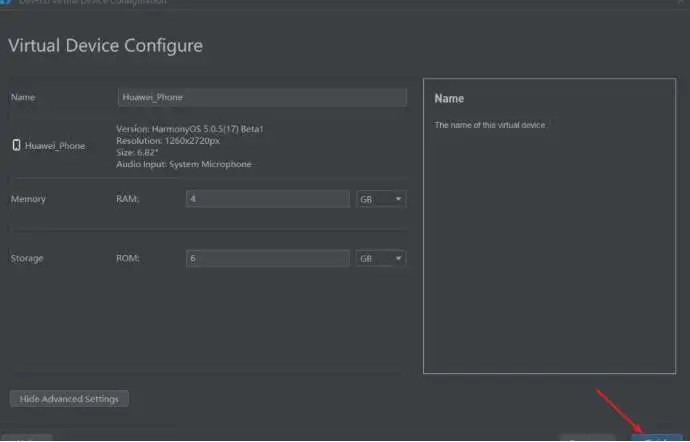Image resolution: width=690 pixels, height=442 pixels.
Task: Click the Audio Input System Microphone text
Action: pos(184,164)
